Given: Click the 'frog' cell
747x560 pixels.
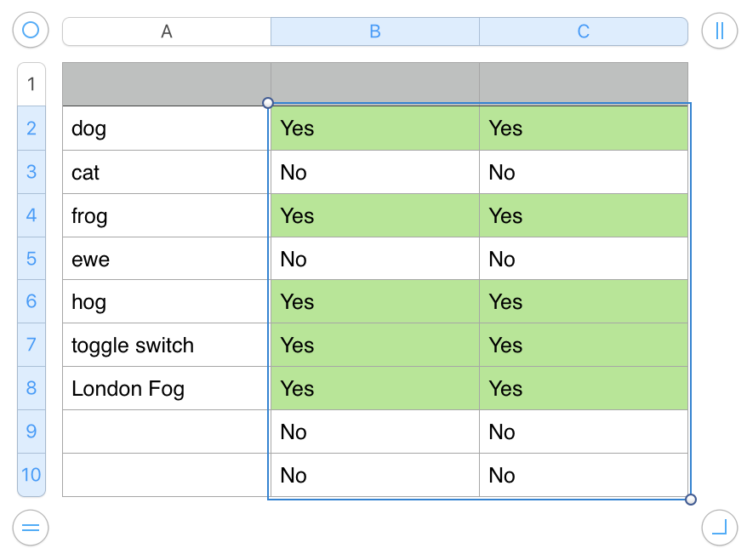Looking at the screenshot, I should pyautogui.click(x=167, y=216).
